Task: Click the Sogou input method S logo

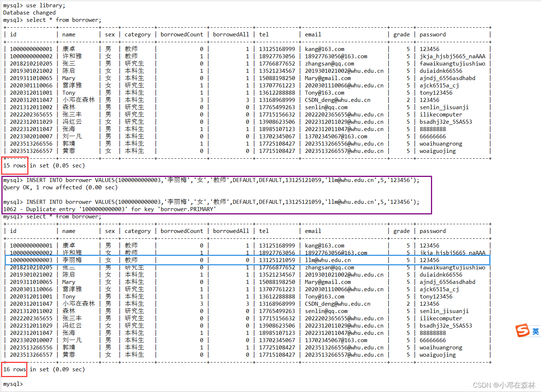Action: point(522,330)
